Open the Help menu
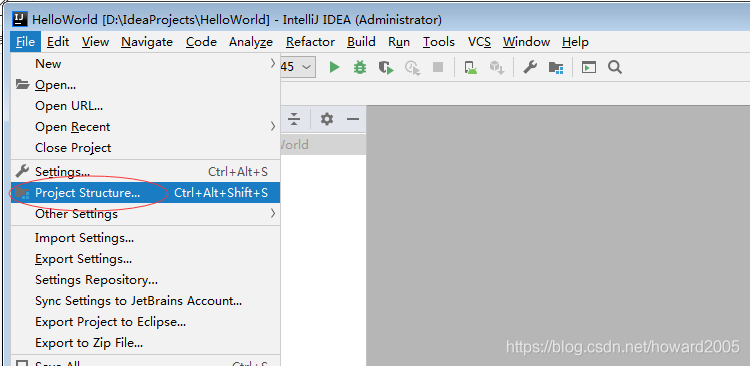Image resolution: width=750 pixels, height=366 pixels. [575, 42]
